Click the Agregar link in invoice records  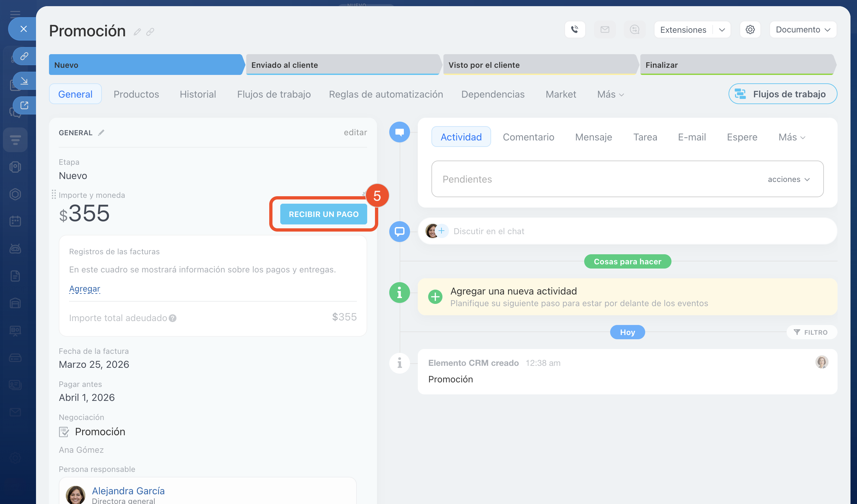click(84, 289)
